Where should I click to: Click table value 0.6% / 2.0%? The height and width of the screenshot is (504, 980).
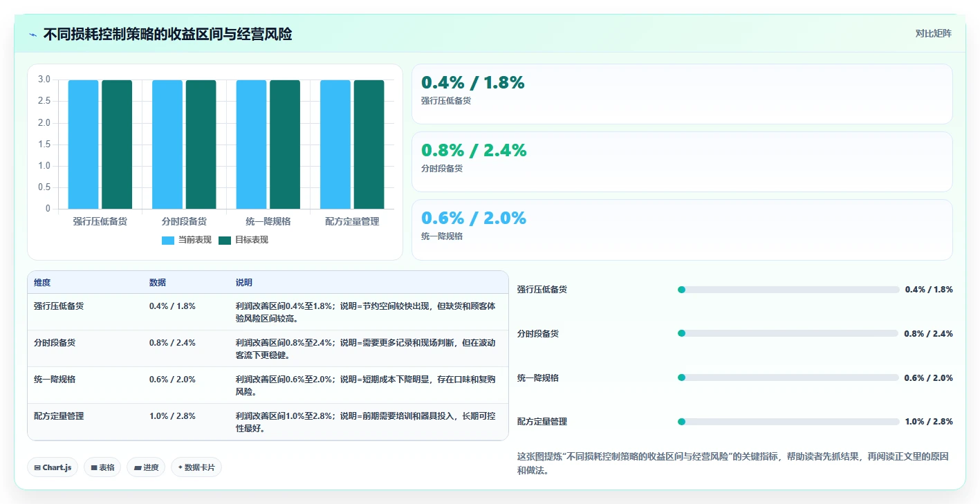(x=172, y=379)
